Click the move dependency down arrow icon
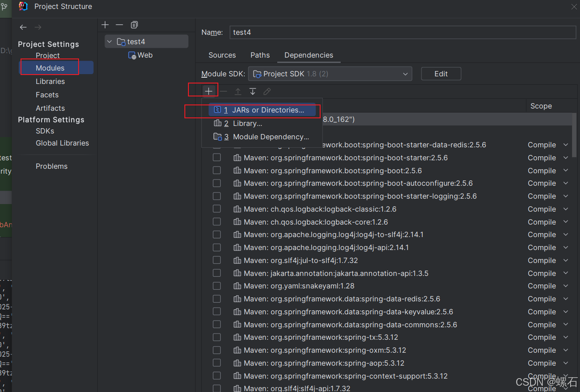The width and height of the screenshot is (580, 392). pos(253,91)
